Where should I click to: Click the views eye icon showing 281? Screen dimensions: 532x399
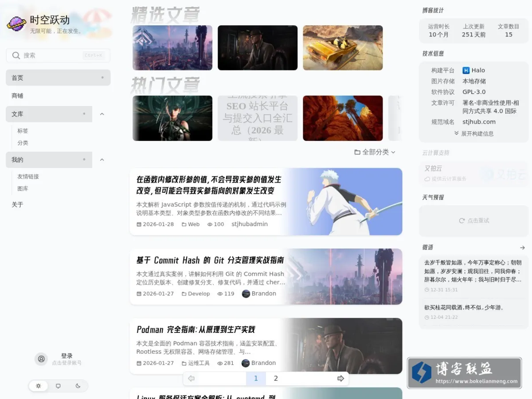220,364
